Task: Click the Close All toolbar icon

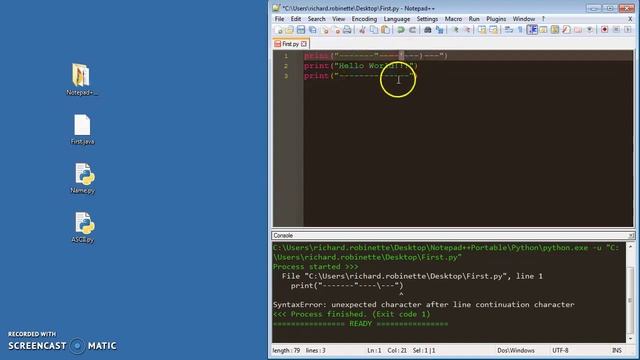Action: click(336, 30)
